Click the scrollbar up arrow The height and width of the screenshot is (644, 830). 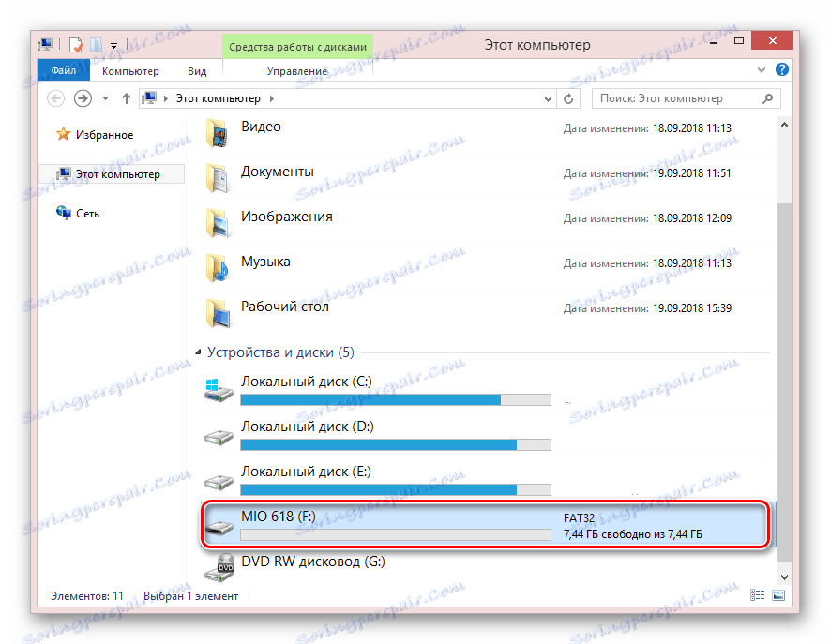[x=784, y=125]
